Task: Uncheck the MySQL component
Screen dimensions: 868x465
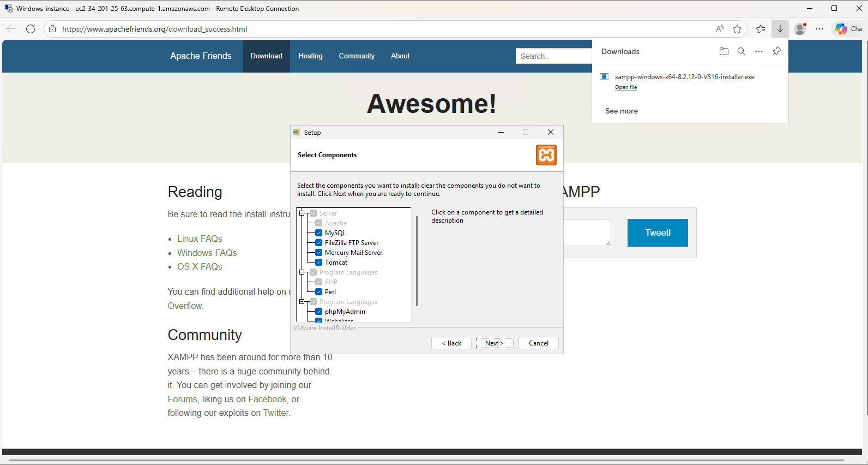Action: (319, 233)
